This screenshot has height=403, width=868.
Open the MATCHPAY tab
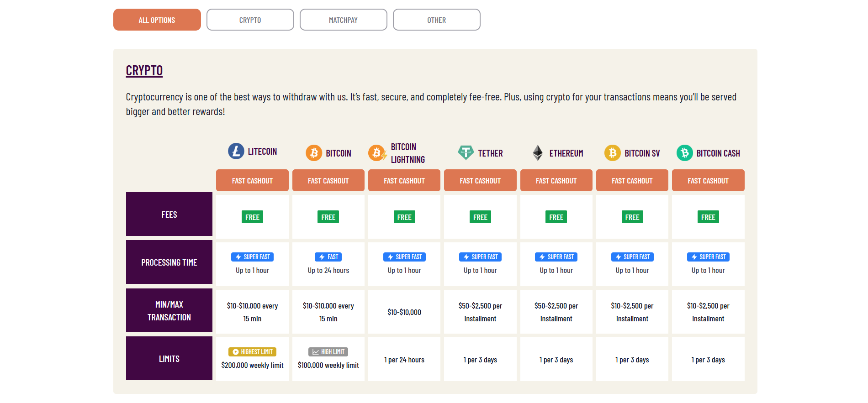344,20
